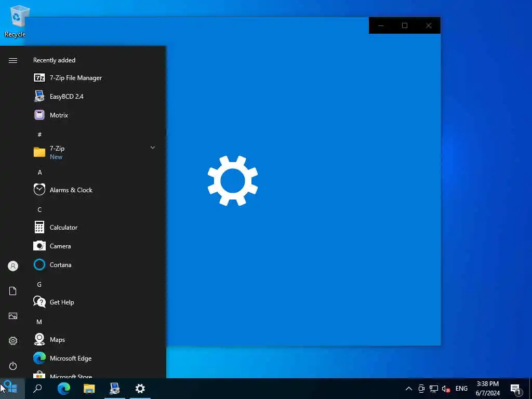Open muted volume tray icon
Viewport: 532px width, 399px height.
click(x=446, y=389)
